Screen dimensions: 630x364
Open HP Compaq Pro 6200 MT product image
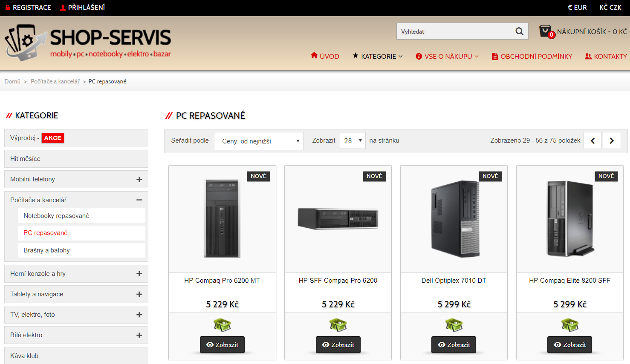222,219
